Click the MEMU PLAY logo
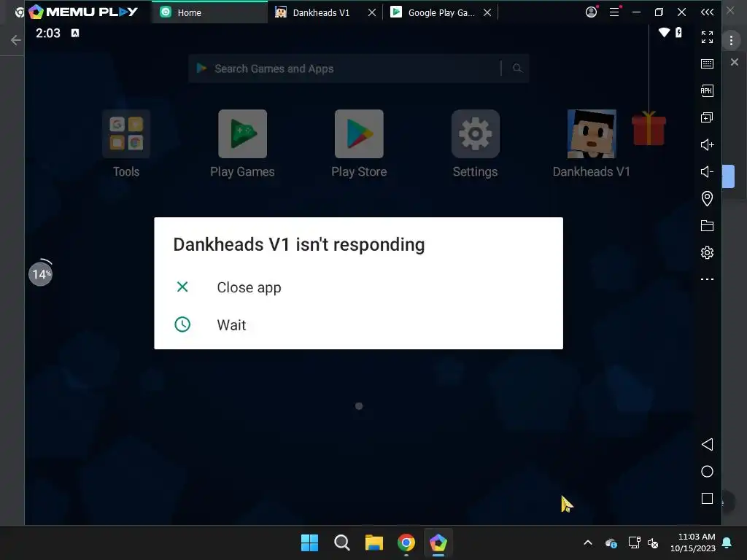This screenshot has width=747, height=560. coord(83,12)
